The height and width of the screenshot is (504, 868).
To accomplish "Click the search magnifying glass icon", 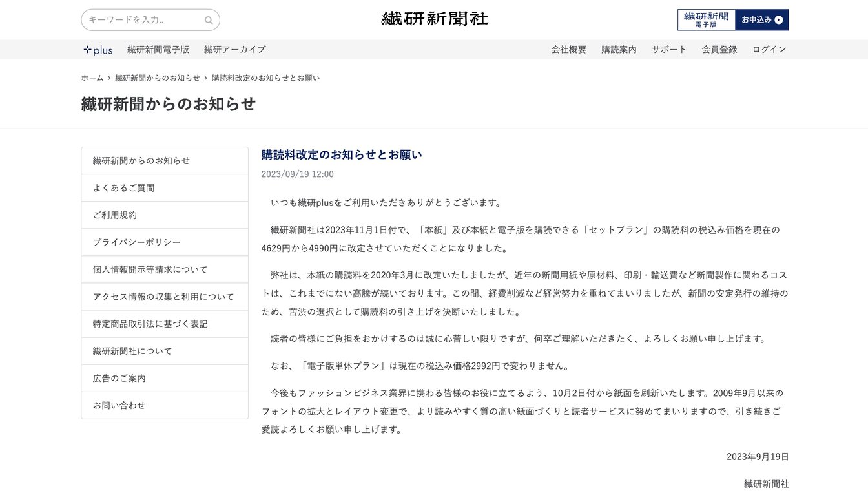I will tap(208, 20).
